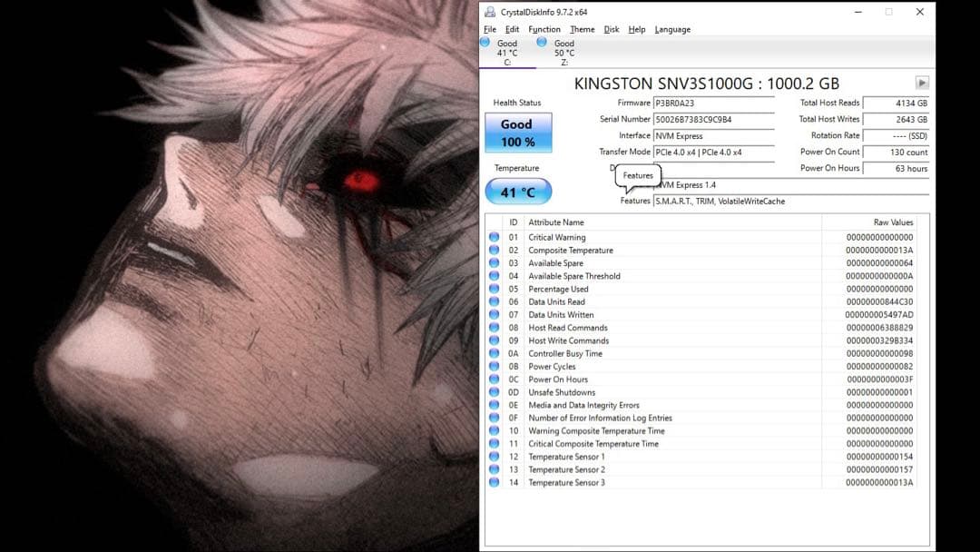
Task: Click status circle for Host Read Commands
Action: click(x=494, y=328)
